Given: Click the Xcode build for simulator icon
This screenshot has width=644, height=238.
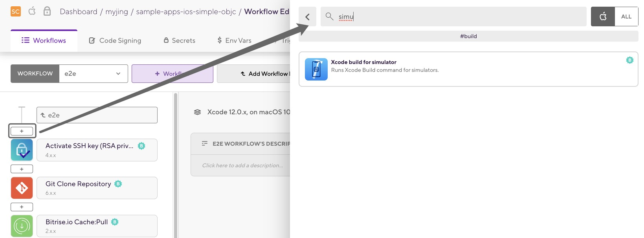Looking at the screenshot, I should [x=316, y=69].
